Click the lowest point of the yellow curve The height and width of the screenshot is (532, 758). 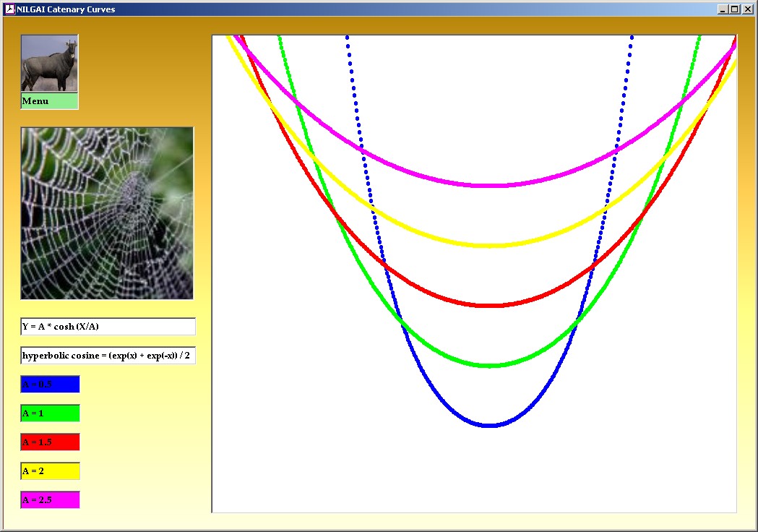pyautogui.click(x=490, y=246)
